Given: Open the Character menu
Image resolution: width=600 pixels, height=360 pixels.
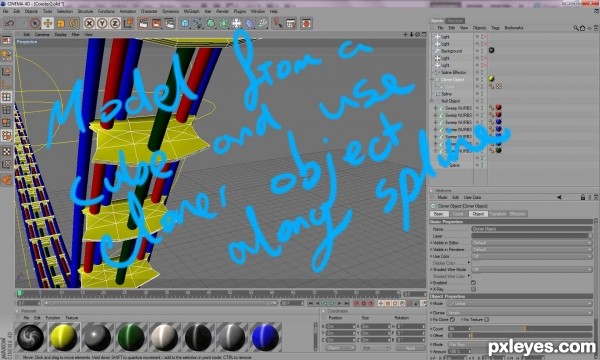Looking at the screenshot, I should point(149,11).
